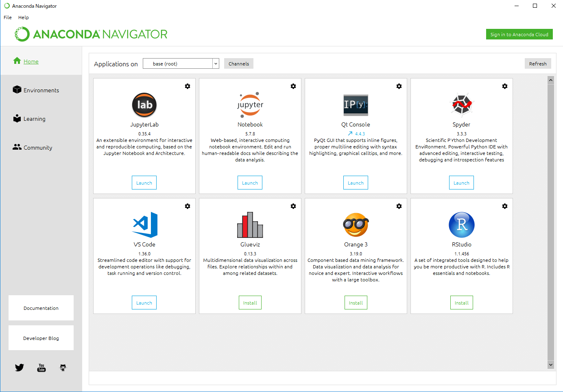Launch Qt Console
563x392 pixels.
[356, 183]
